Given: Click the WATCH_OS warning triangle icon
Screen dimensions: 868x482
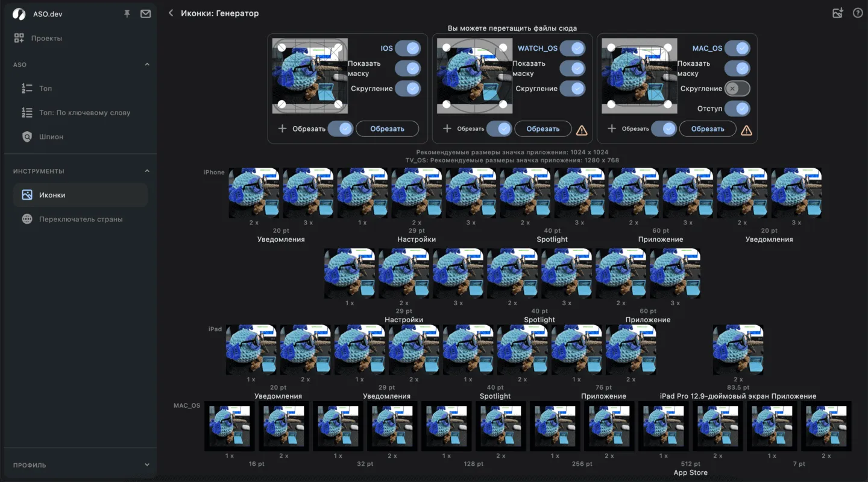Looking at the screenshot, I should click(582, 130).
